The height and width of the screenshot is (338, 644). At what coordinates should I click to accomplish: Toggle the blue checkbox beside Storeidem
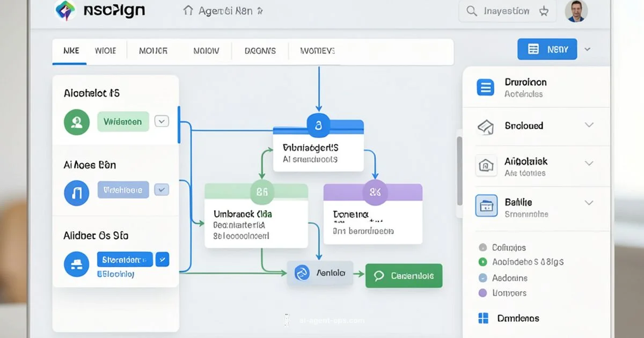162,260
